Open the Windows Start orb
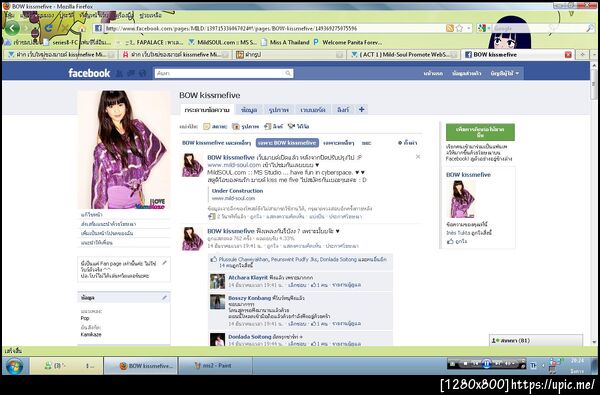The height and width of the screenshot is (395, 600). (14, 366)
